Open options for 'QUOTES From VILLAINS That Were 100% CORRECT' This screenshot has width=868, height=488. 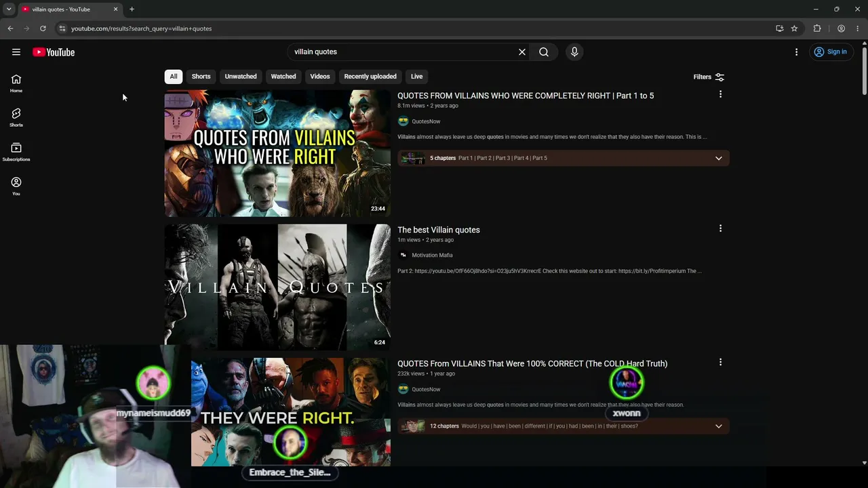point(720,363)
